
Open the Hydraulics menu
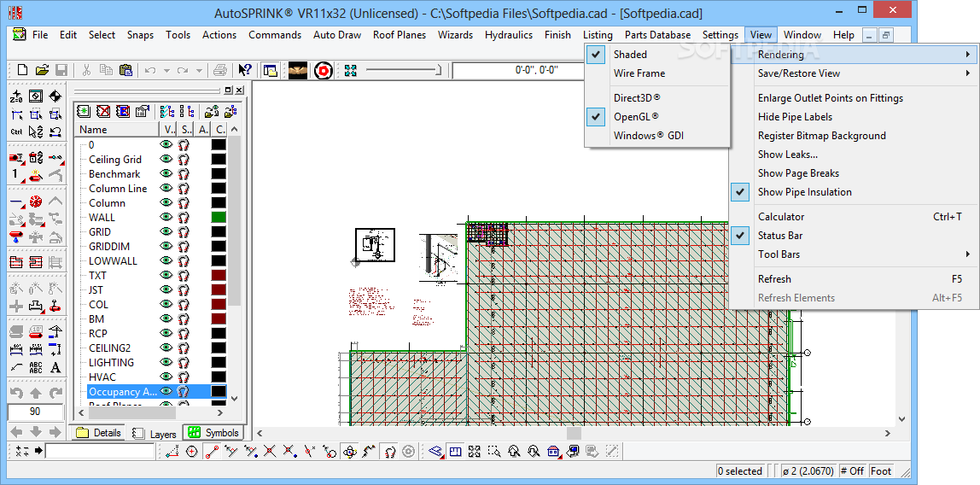508,35
